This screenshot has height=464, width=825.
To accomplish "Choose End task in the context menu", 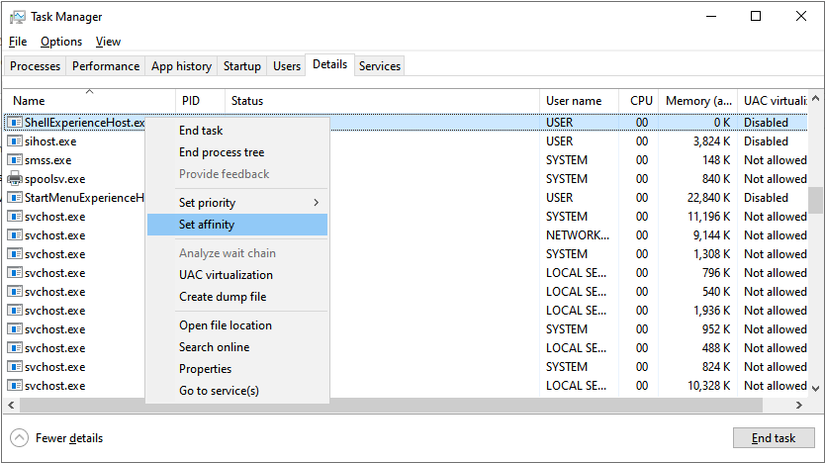I will pyautogui.click(x=237, y=130).
